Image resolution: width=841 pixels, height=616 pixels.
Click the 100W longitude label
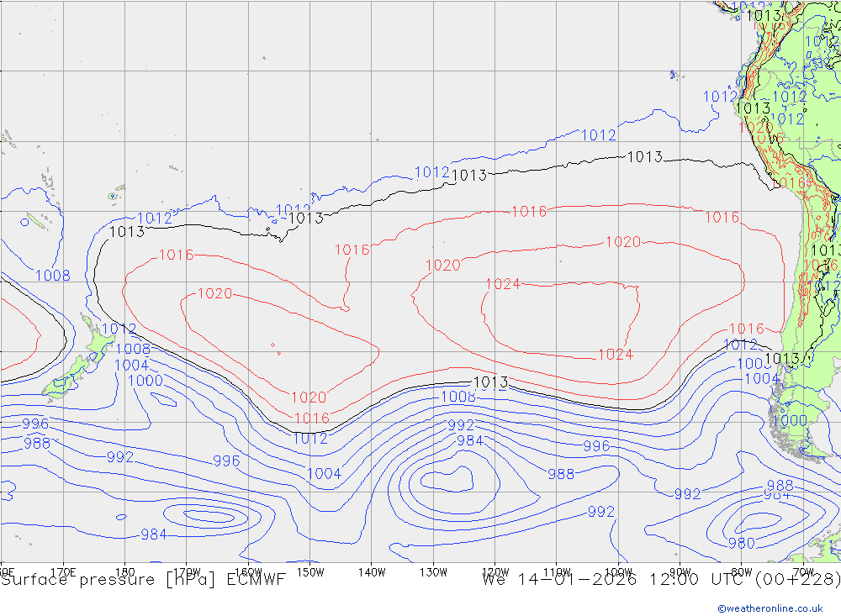[x=618, y=572]
